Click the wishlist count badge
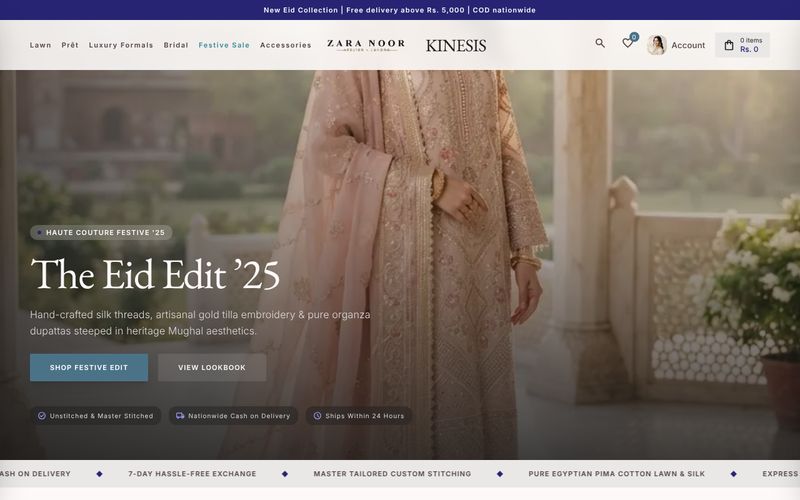This screenshot has height=500, width=800. 634,37
